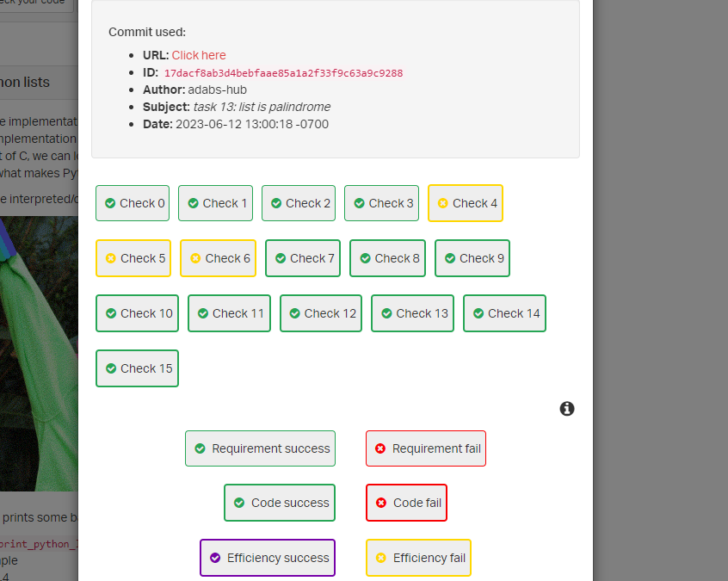Open the Check 9 result
728x581 pixels.
coord(472,258)
